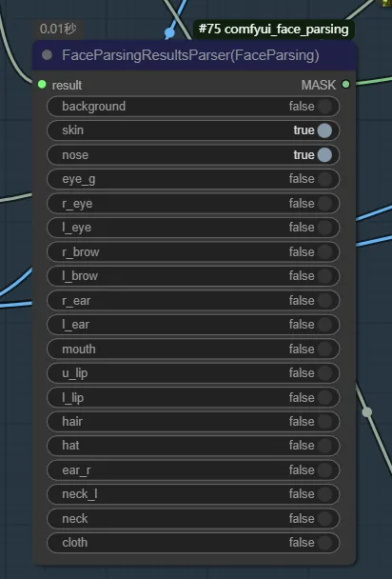The width and height of the screenshot is (392, 579).
Task: Enable the r_eye mask option
Action: (193, 204)
